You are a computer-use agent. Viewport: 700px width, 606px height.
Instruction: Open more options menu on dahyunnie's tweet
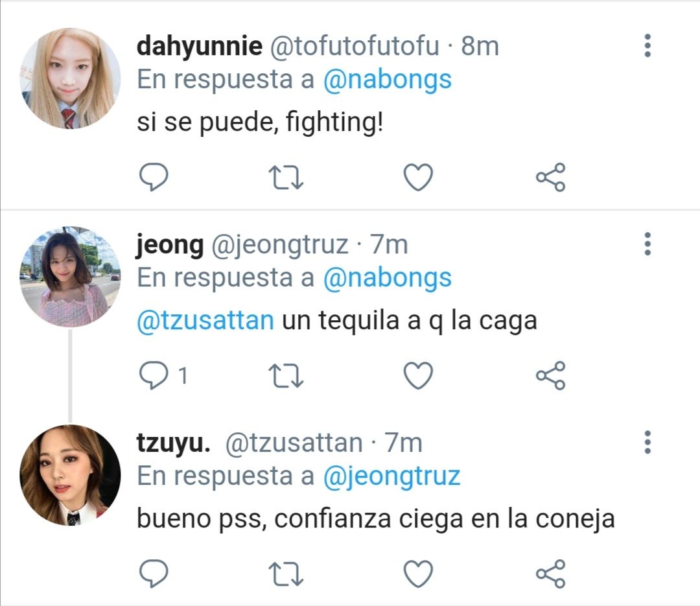click(x=647, y=45)
